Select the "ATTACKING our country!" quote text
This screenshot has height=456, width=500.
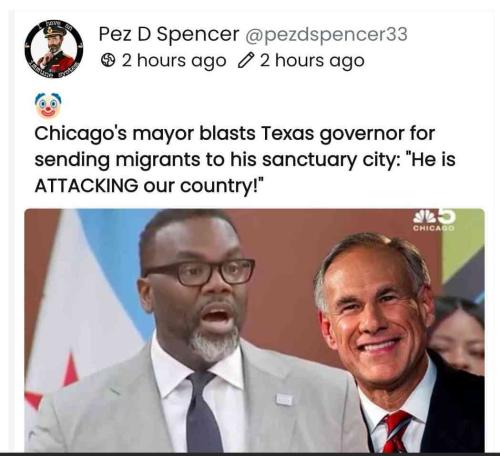pos(149,186)
